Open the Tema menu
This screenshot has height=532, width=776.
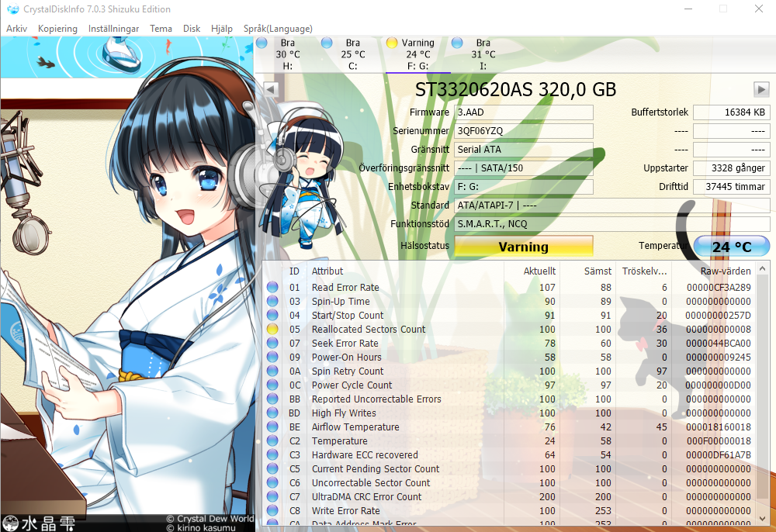(161, 29)
